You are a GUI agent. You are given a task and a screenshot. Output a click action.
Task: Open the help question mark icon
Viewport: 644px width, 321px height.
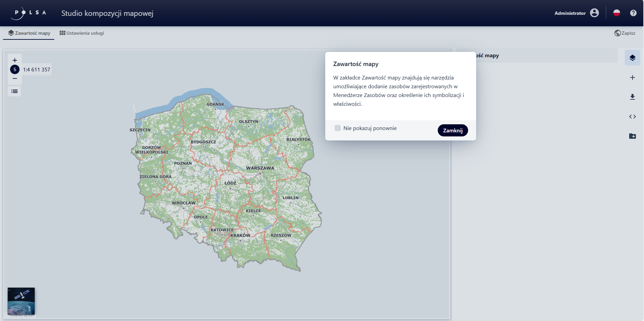(633, 13)
